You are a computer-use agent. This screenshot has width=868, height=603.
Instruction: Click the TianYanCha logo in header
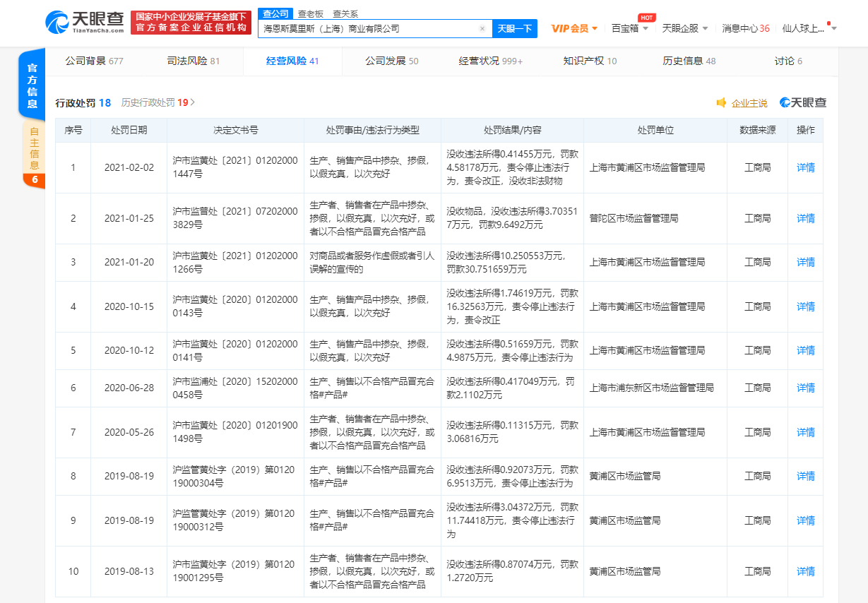click(x=84, y=22)
